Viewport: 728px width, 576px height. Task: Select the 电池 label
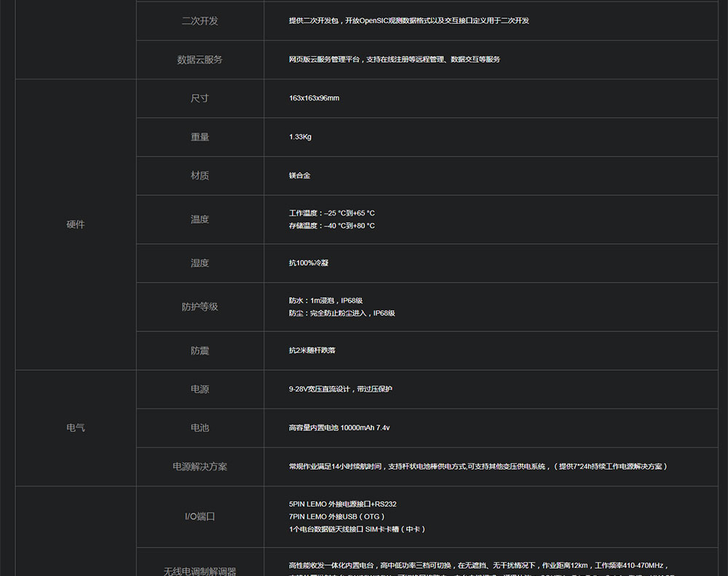coord(199,428)
